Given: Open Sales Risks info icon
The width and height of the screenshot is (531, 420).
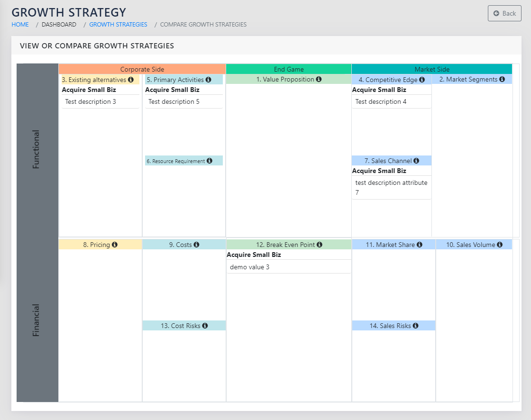Looking at the screenshot, I should (x=415, y=326).
